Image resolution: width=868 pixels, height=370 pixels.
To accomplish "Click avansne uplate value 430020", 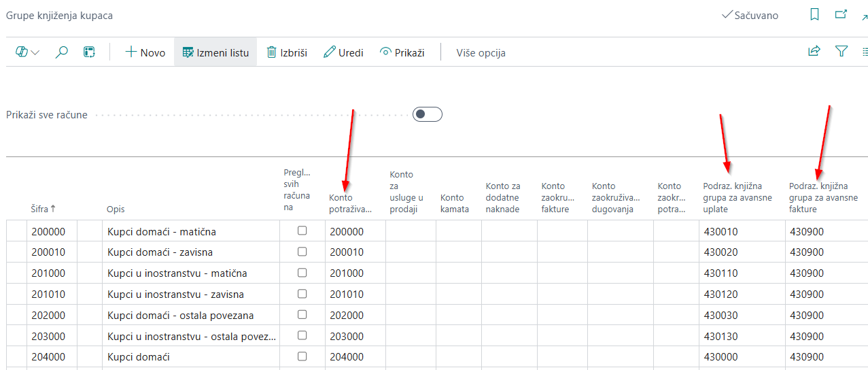I will (742, 252).
